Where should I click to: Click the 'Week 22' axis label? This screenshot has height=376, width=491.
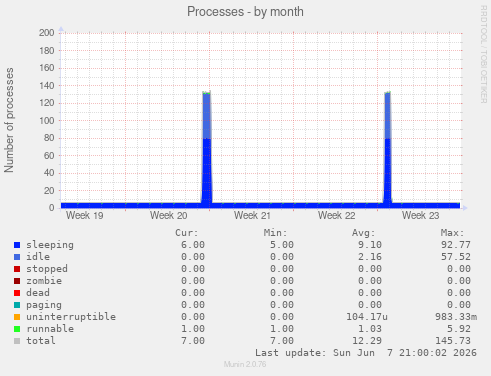coord(336,216)
